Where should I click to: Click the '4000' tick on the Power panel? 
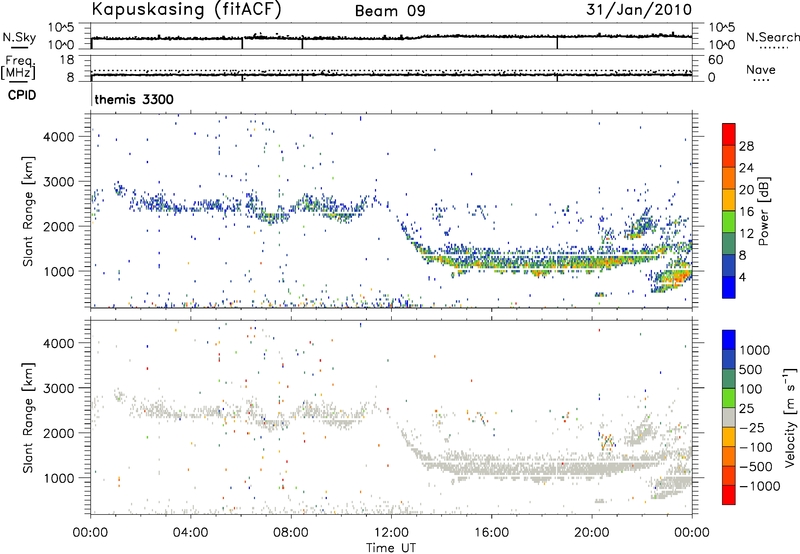[x=59, y=137]
